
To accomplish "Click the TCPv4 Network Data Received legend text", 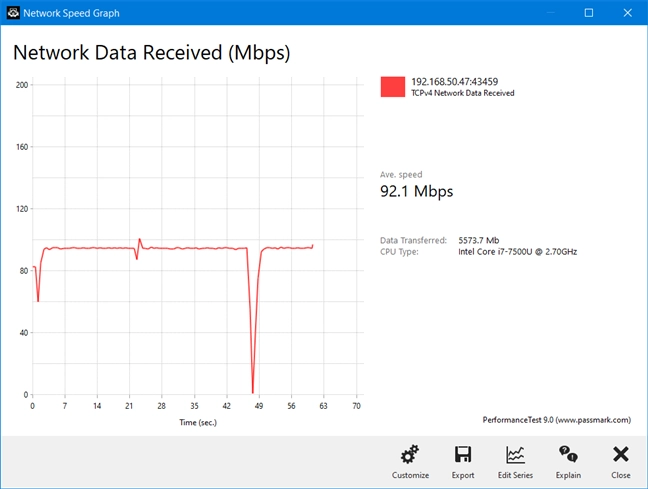I will click(x=462, y=93).
